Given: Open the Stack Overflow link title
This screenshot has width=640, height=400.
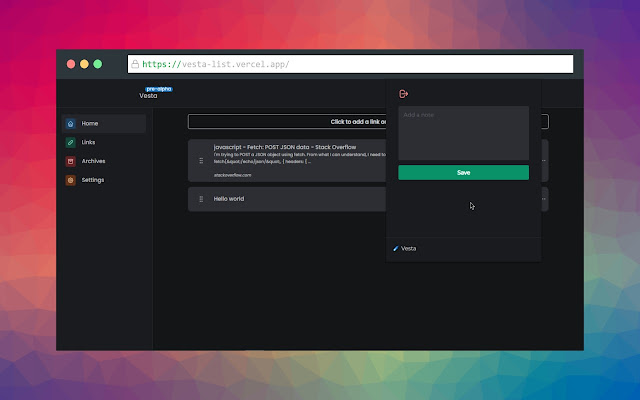Looking at the screenshot, I should coord(285,147).
